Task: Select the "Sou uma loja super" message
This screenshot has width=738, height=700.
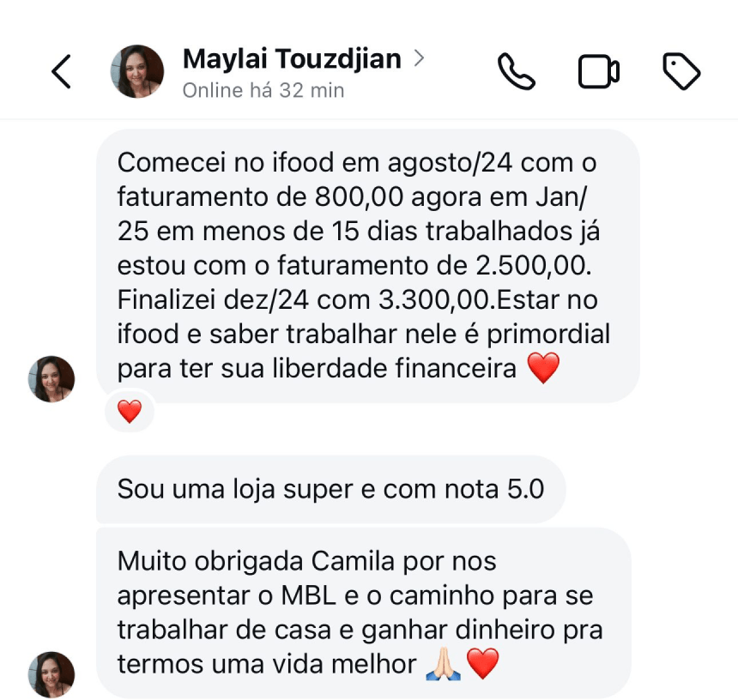Action: [330, 489]
